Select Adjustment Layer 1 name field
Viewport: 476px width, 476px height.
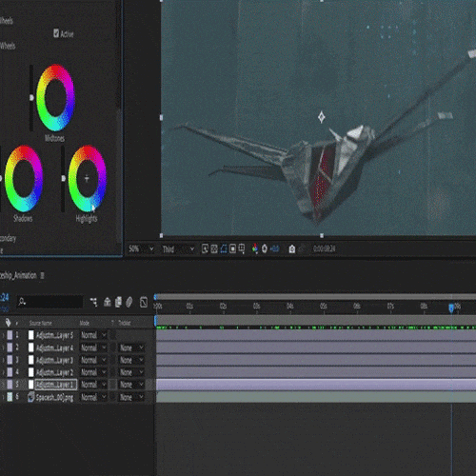click(55, 385)
